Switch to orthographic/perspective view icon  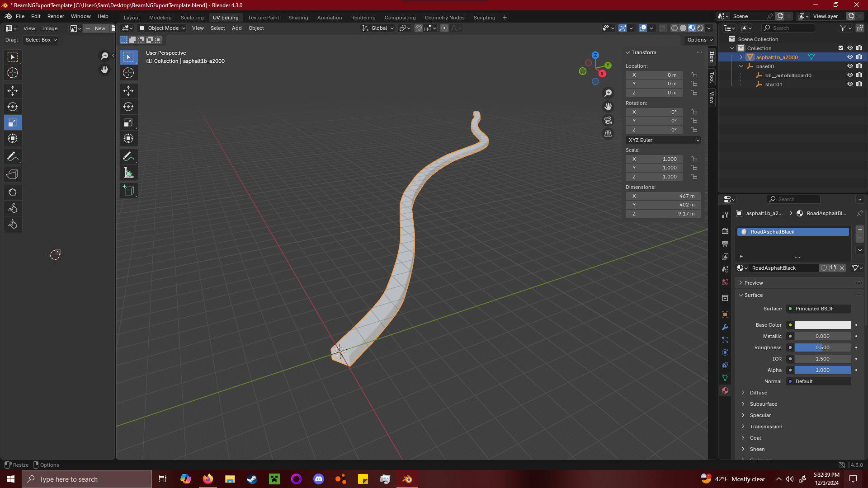pos(608,134)
